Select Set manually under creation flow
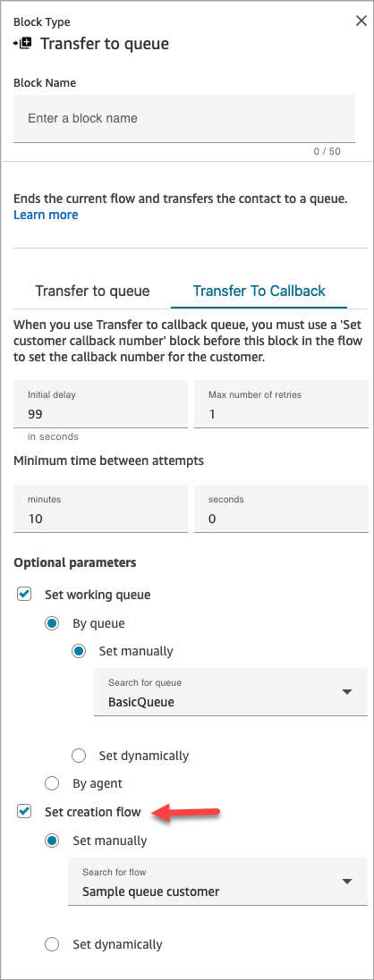This screenshot has height=980, width=374. 53,841
